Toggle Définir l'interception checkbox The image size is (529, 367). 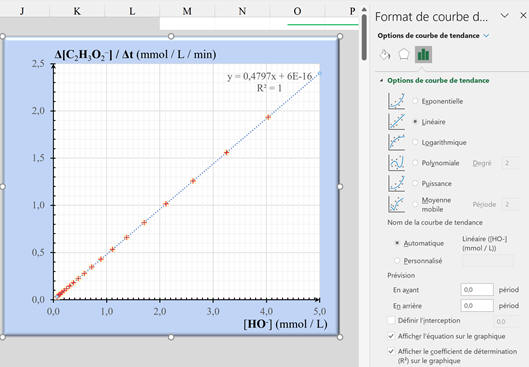391,320
